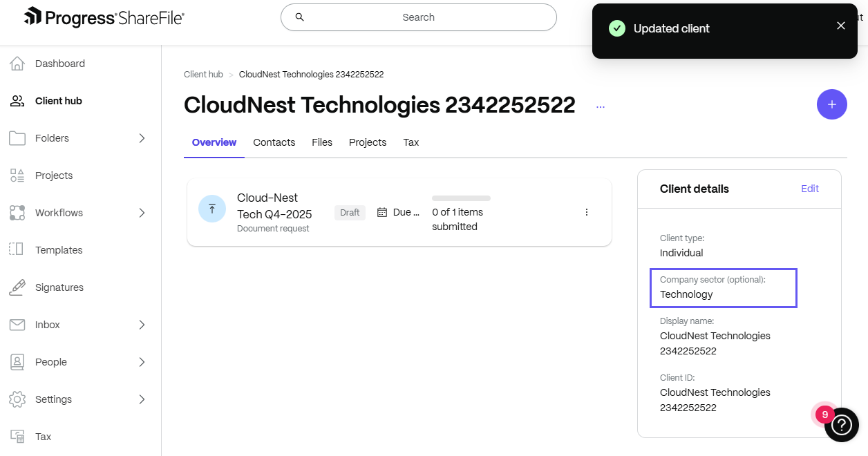Open the three-dot menu on Cloud-Nest Tech Q4-2025
Viewport: 868px width, 456px height.
coord(587,212)
